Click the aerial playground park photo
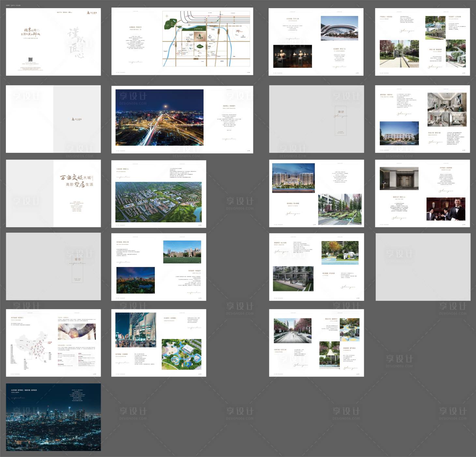The height and width of the screenshot is (457, 476). pos(182,354)
